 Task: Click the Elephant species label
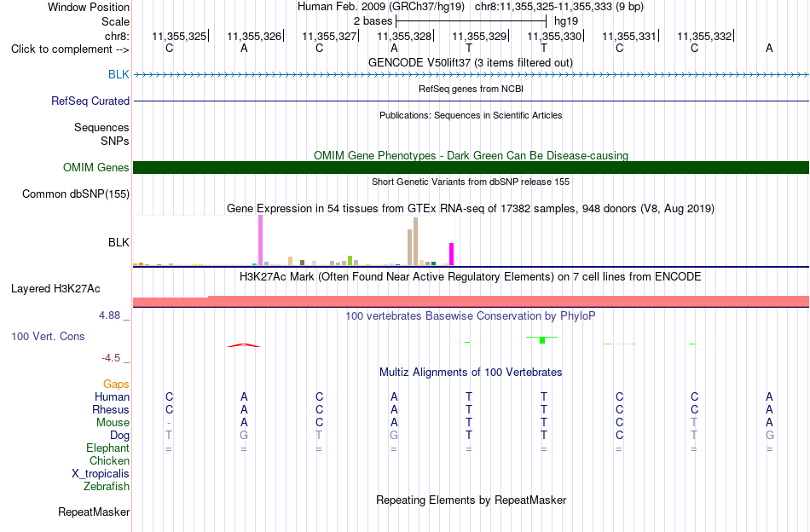click(107, 448)
